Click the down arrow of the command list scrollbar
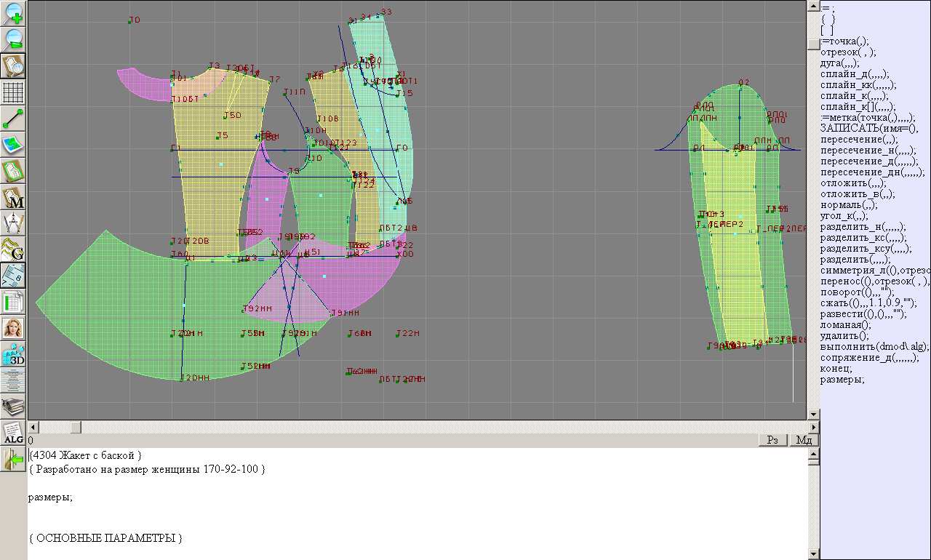Screen dimensions: 931x560 pos(814,415)
